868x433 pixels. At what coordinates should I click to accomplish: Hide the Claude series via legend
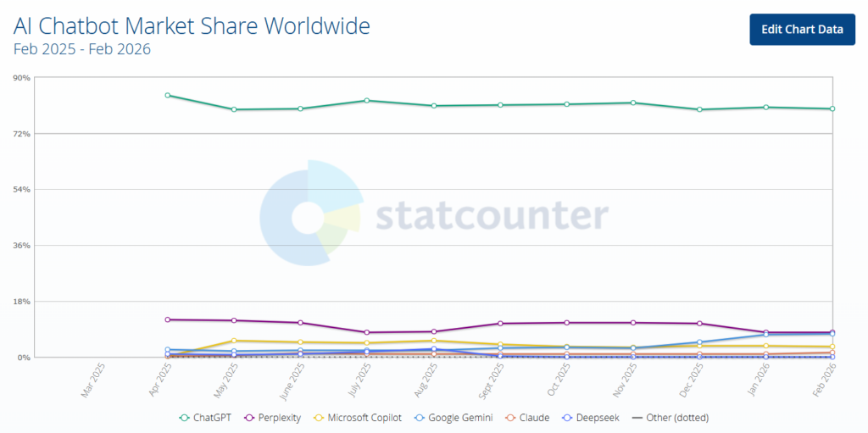(531, 418)
